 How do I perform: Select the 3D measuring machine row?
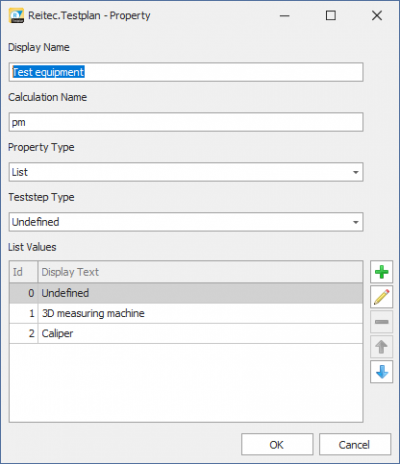click(186, 313)
